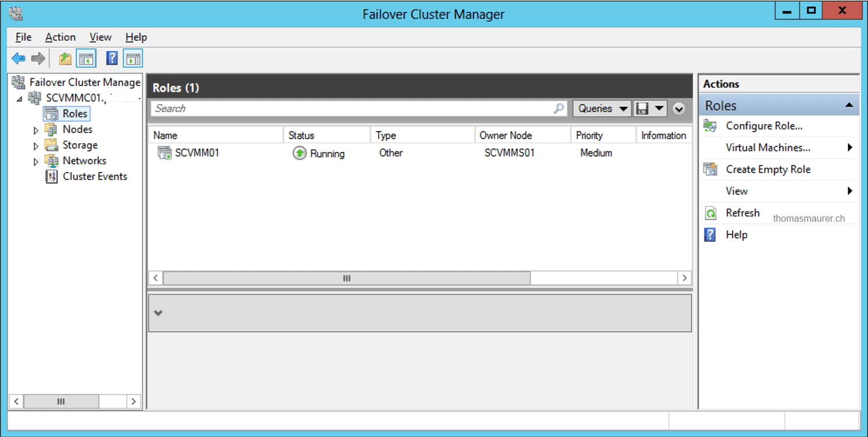
Task: Open the Help menu
Action: 137,37
